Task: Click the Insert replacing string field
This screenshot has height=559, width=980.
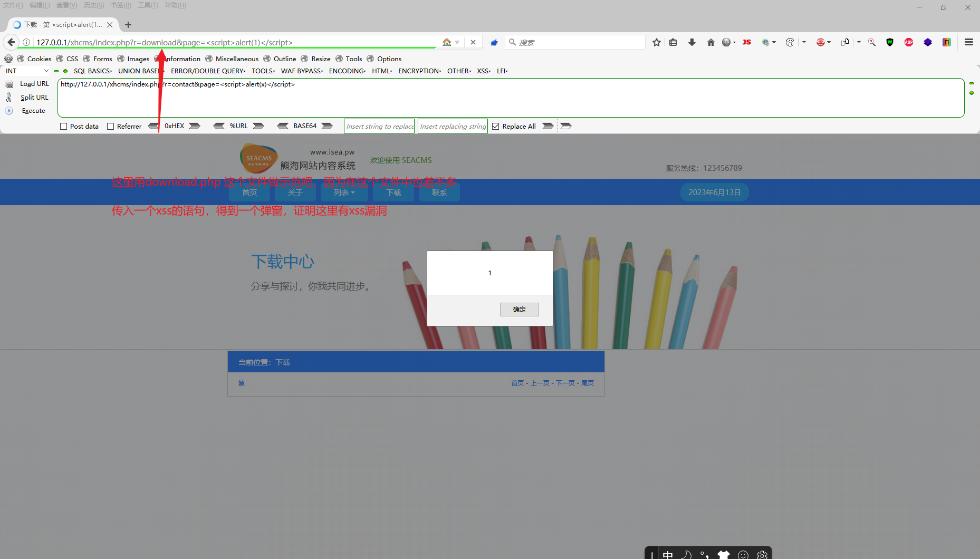Action: coord(453,127)
